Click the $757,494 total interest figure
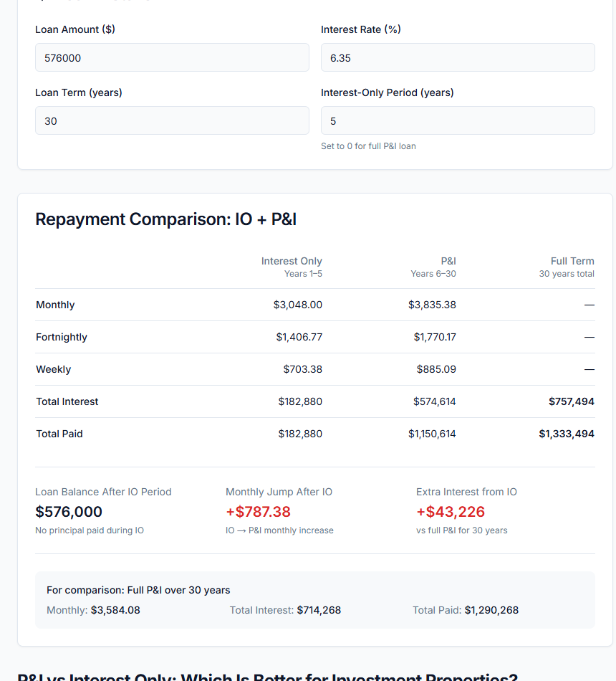 (571, 401)
